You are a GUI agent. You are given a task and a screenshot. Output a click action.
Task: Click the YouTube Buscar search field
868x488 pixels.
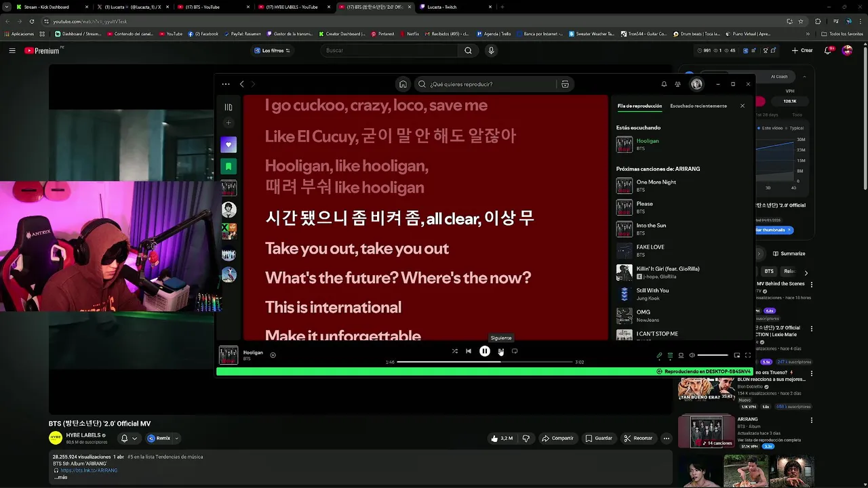coord(389,50)
